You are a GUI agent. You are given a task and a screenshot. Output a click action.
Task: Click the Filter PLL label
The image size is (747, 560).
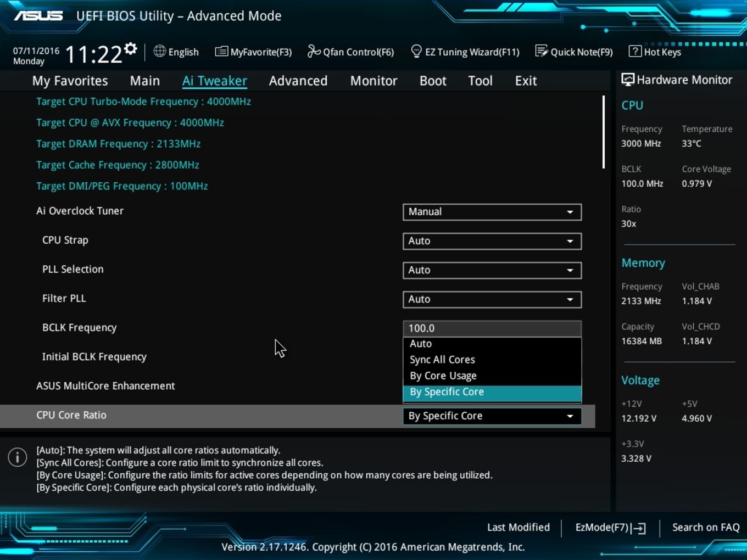pyautogui.click(x=64, y=298)
